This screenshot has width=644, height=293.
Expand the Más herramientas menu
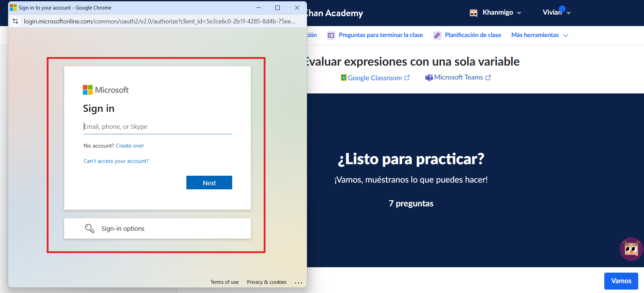pyautogui.click(x=540, y=35)
